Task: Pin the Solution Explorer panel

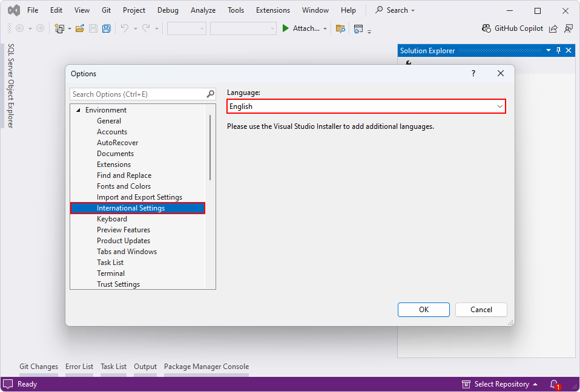Action: pos(558,50)
